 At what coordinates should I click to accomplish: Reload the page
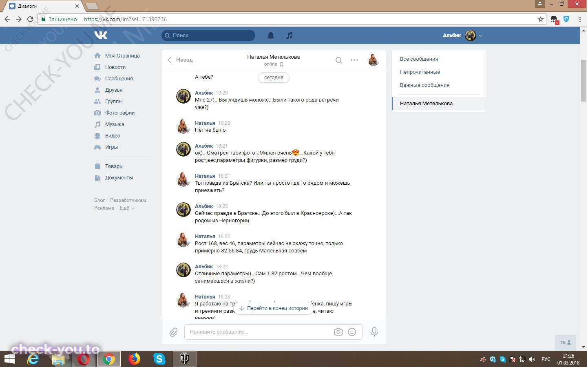[30, 19]
